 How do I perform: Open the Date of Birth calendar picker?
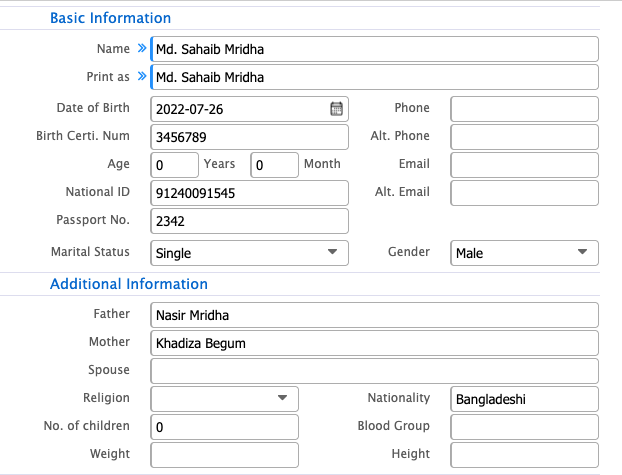tap(337, 109)
